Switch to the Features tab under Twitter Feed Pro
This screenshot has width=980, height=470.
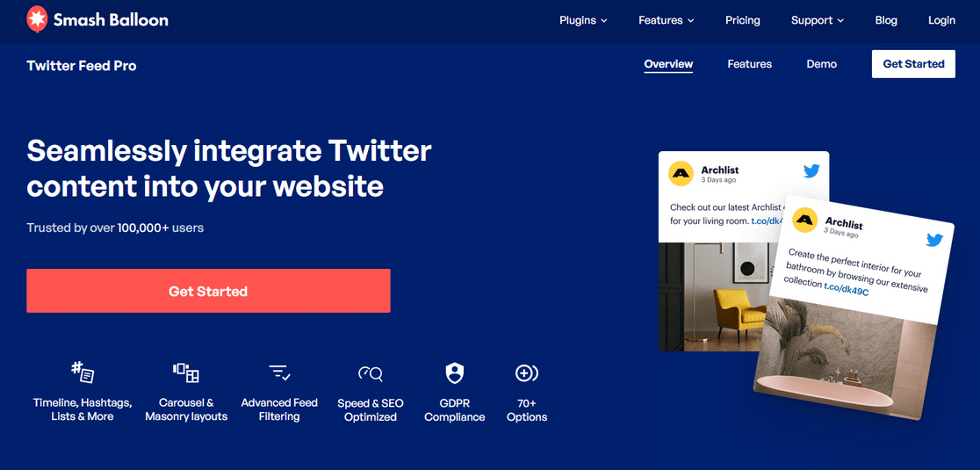749,64
